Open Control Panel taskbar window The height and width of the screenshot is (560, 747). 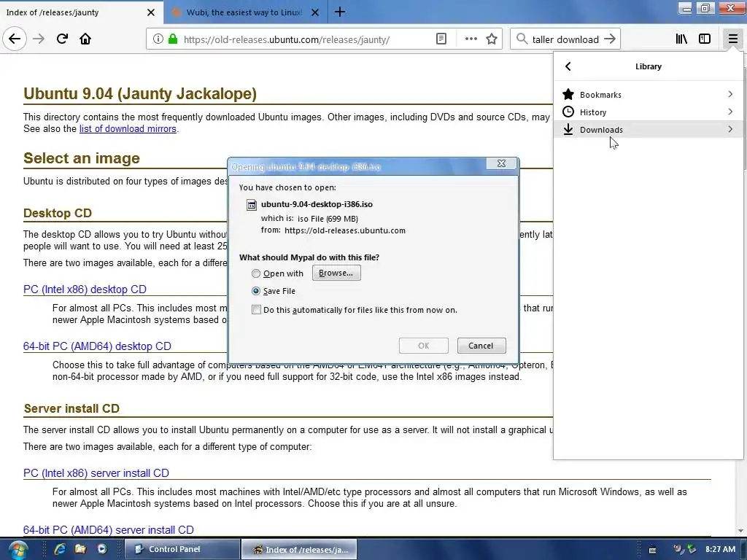[182, 549]
